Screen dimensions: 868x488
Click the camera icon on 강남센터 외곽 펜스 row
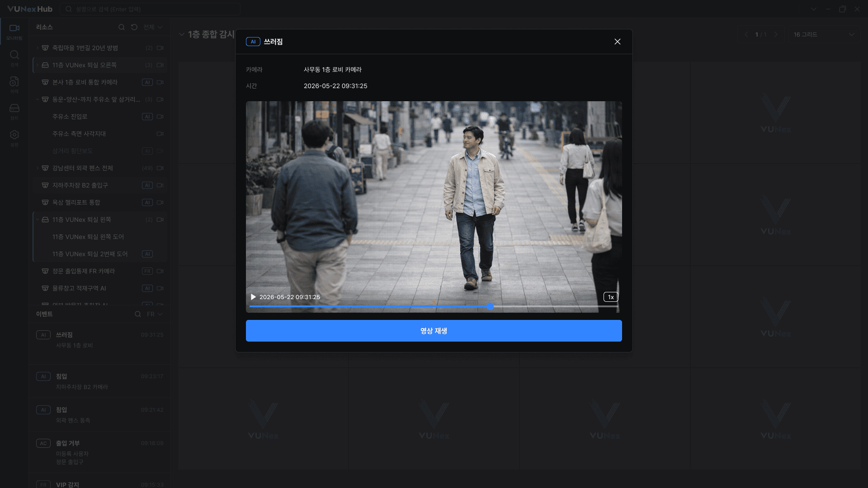click(160, 168)
